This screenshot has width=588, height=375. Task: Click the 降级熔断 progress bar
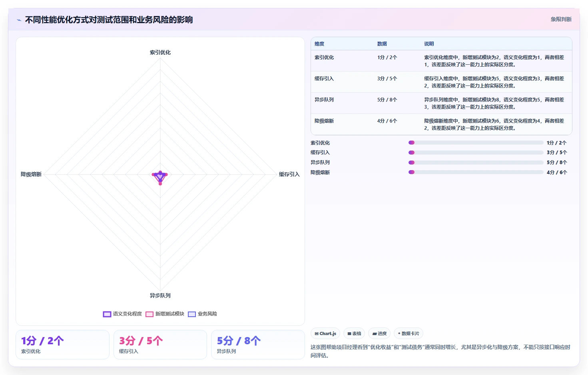pos(476,172)
